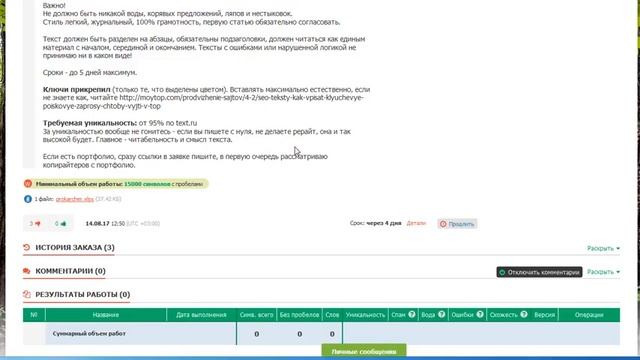Click the 15000 символов volume text
Viewport: 640px width, 360px height.
click(x=147, y=184)
